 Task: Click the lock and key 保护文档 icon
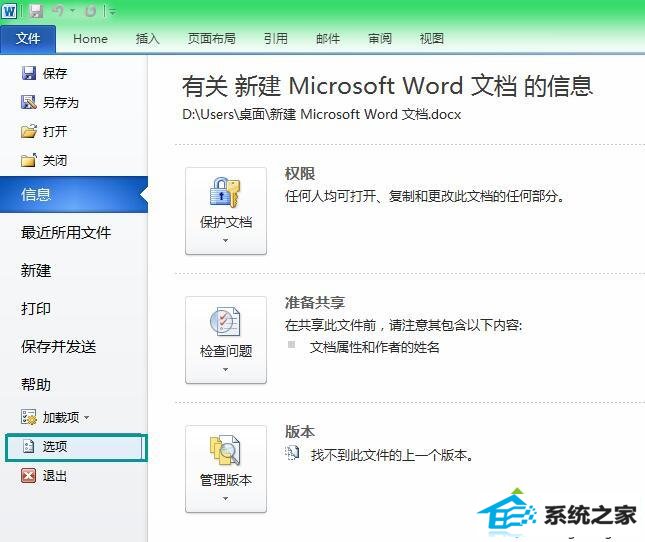(225, 192)
